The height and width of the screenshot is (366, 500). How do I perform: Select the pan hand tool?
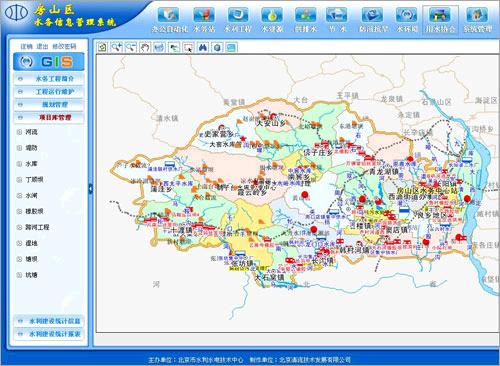pos(145,47)
